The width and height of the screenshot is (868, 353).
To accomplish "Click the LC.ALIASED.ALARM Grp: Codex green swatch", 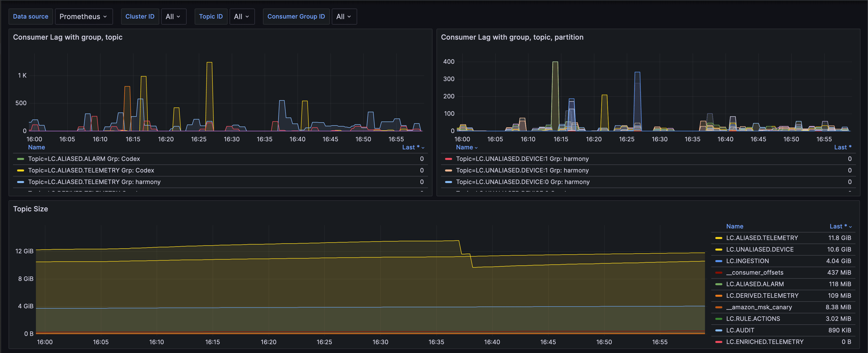I will click(21, 159).
